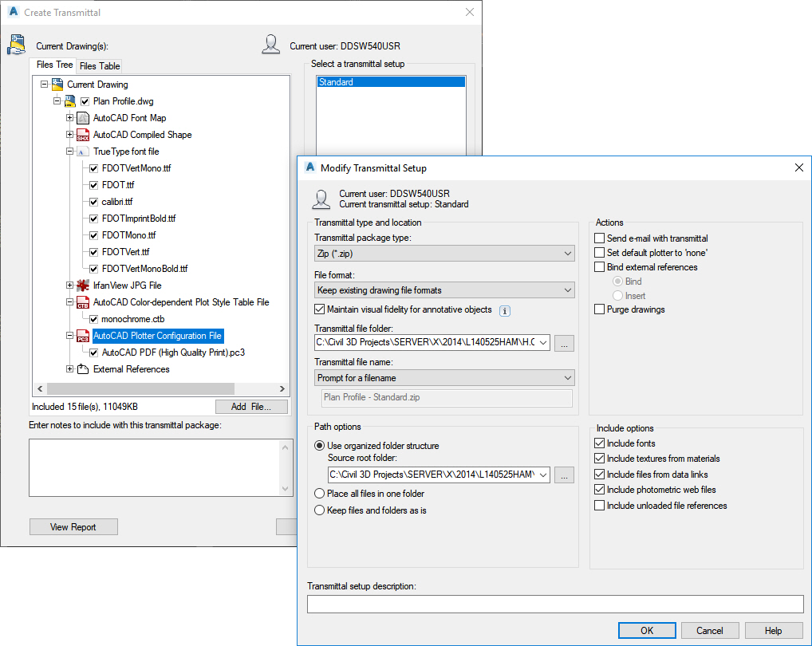Uncheck monochrome.ctb file
This screenshot has height=646, width=812.
[94, 319]
